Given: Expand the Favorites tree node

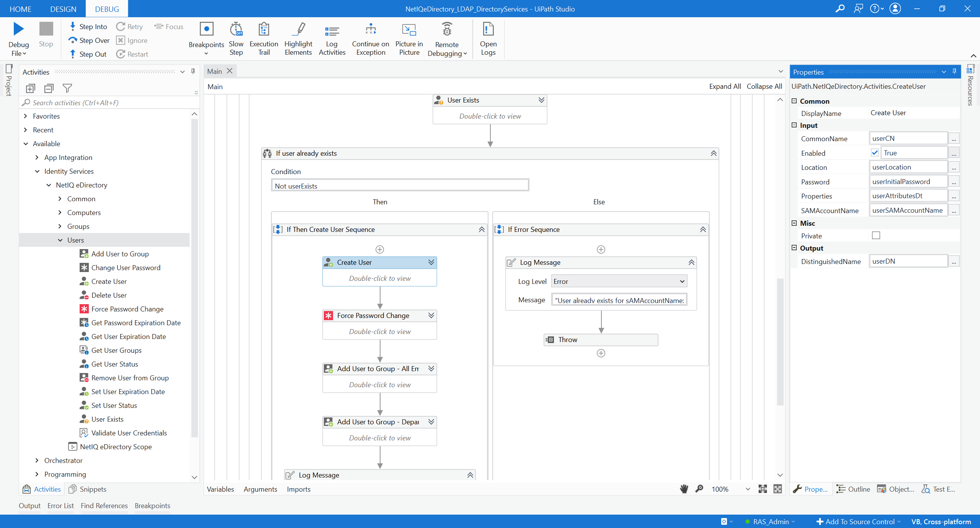Looking at the screenshot, I should [x=26, y=116].
